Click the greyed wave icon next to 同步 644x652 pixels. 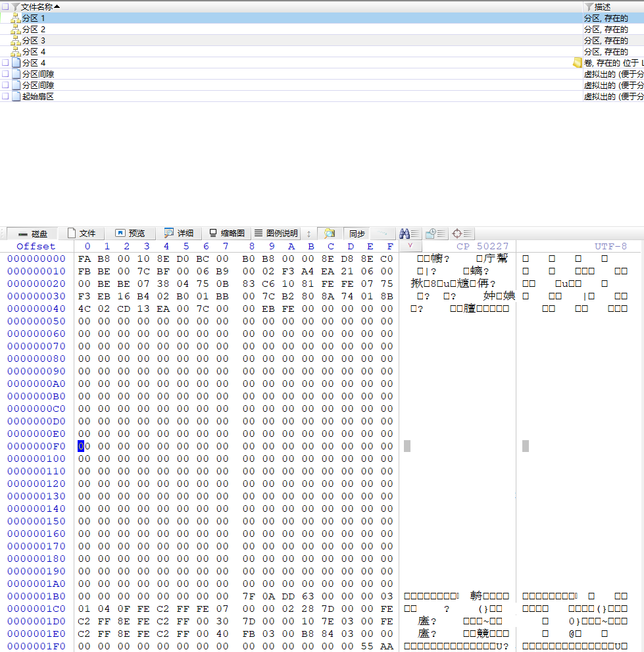(382, 234)
